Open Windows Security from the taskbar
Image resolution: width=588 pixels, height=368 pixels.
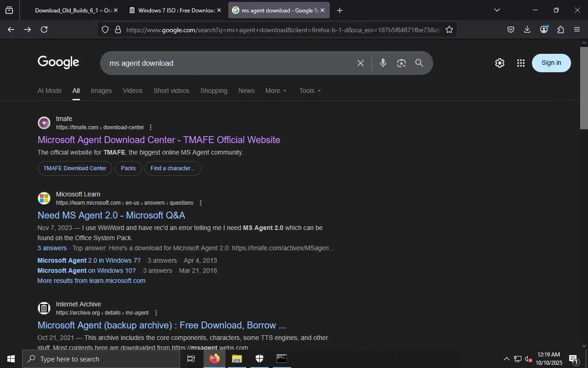pos(259,359)
